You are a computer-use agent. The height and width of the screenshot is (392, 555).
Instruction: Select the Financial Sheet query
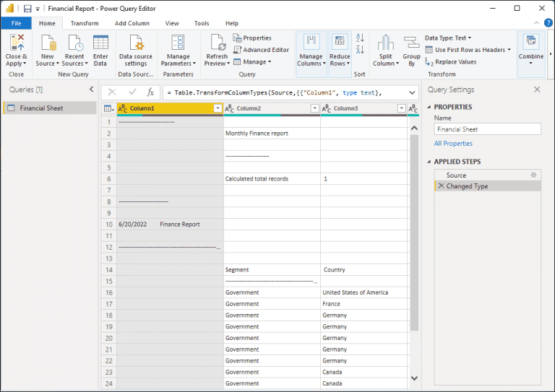50,108
